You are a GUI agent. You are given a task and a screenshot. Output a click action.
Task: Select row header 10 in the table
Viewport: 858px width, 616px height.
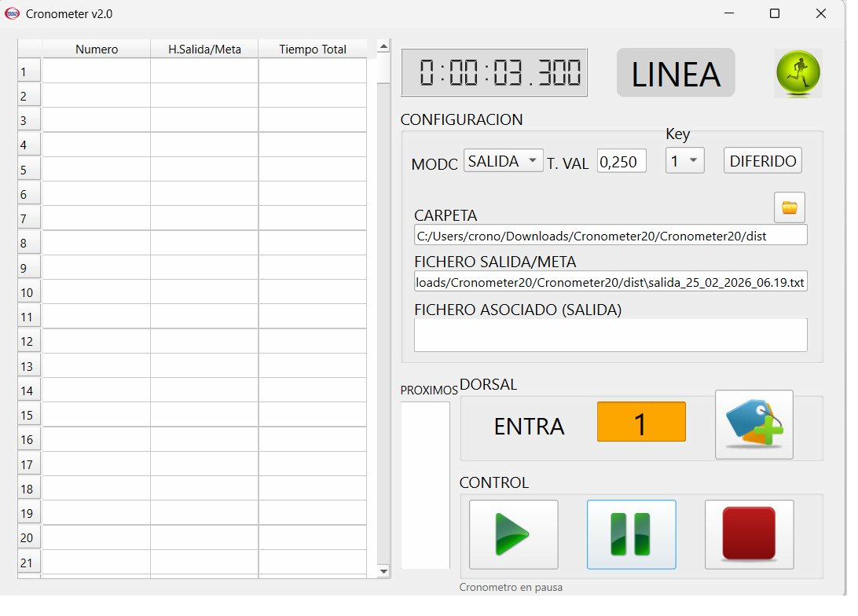29,292
